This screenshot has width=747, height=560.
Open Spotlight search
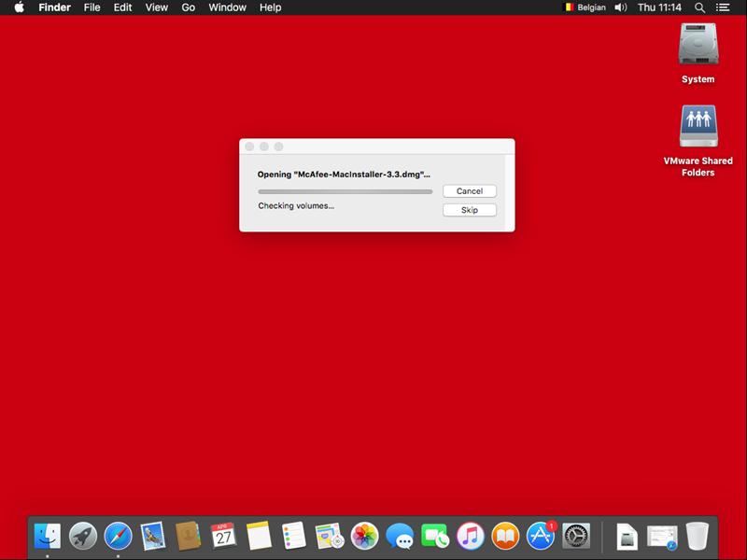click(699, 7)
